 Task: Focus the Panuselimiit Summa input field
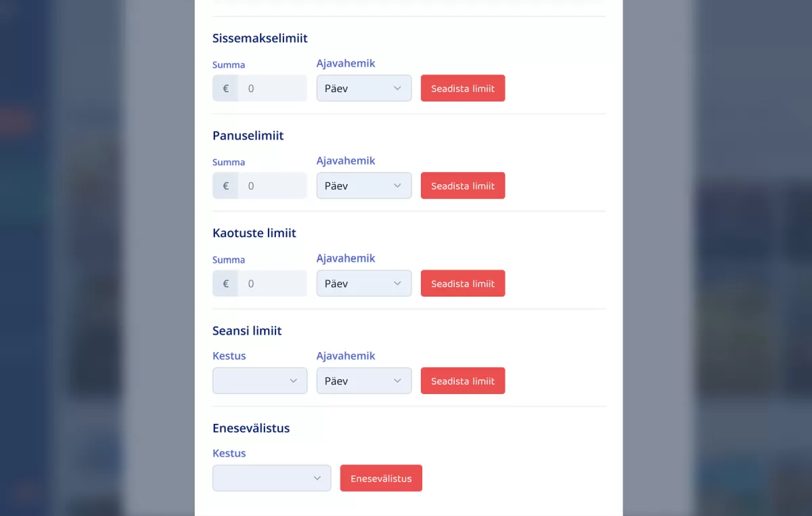(x=273, y=186)
